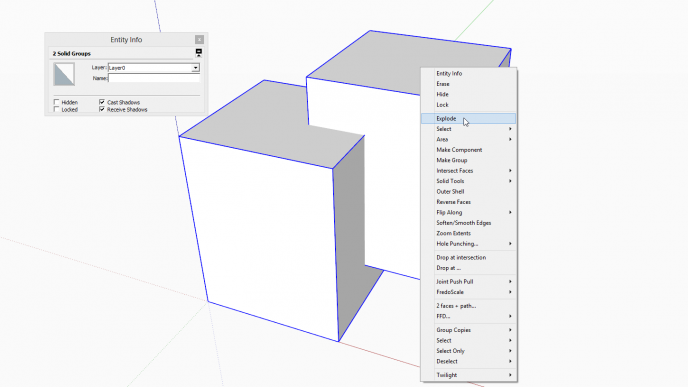Expand Deselect submenu

(x=469, y=362)
